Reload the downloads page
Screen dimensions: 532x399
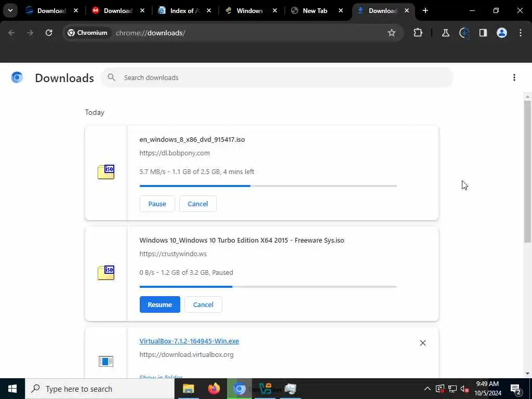pos(49,33)
